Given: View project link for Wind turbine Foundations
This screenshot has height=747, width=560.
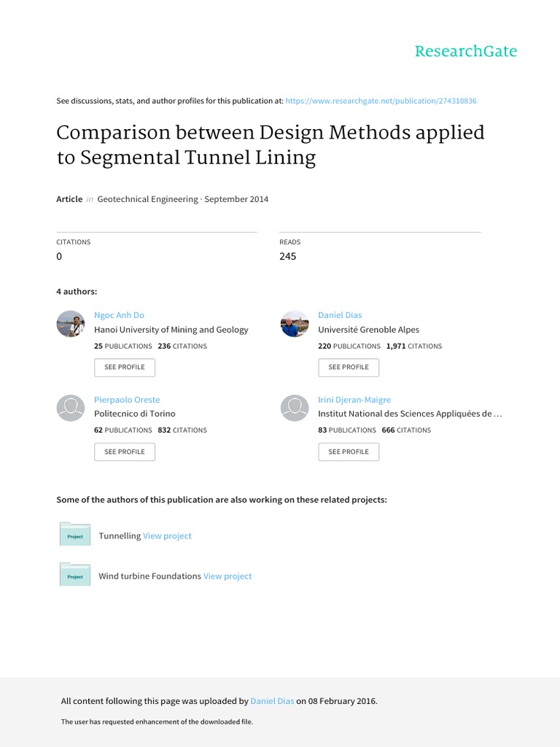Looking at the screenshot, I should (x=227, y=576).
